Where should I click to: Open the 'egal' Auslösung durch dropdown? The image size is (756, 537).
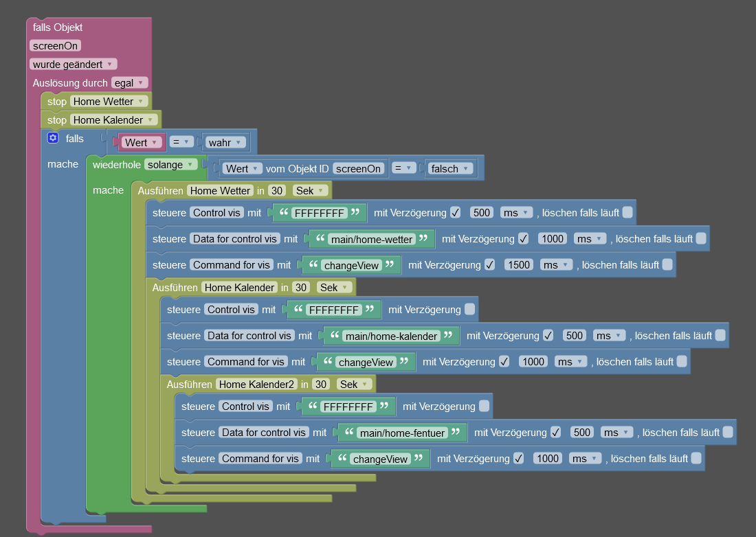(129, 83)
